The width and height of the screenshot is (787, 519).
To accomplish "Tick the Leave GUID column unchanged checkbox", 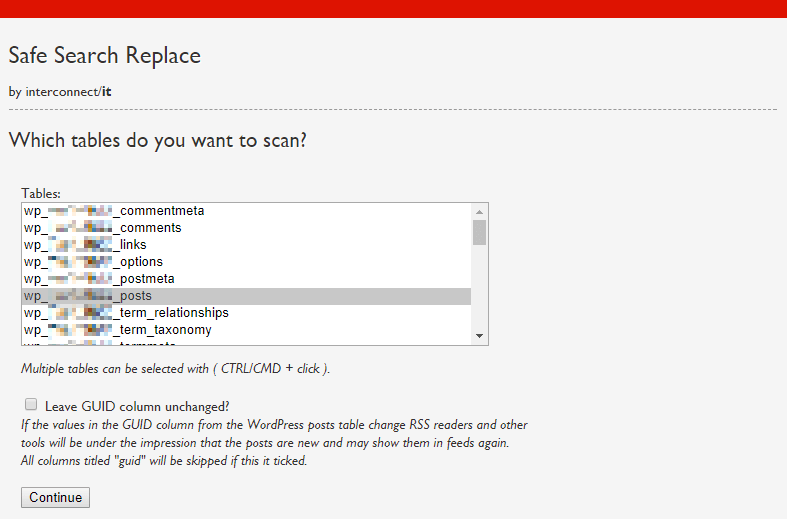I will tap(31, 405).
